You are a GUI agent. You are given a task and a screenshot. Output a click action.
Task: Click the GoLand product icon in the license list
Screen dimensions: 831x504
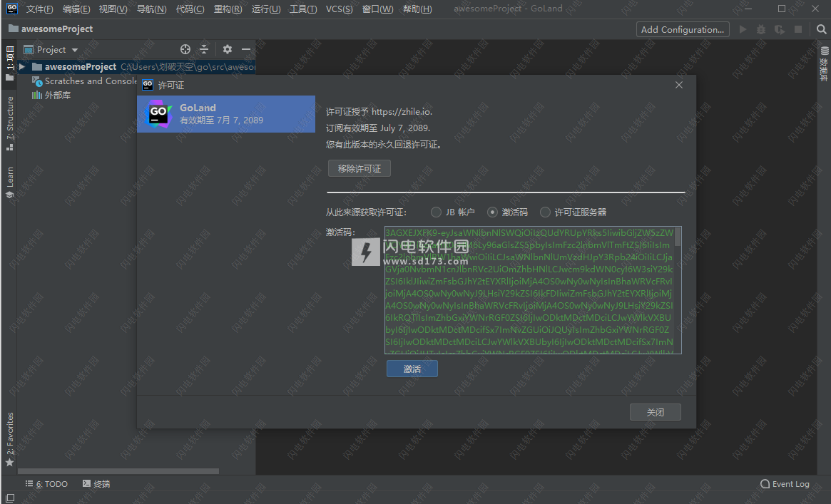[x=158, y=113]
